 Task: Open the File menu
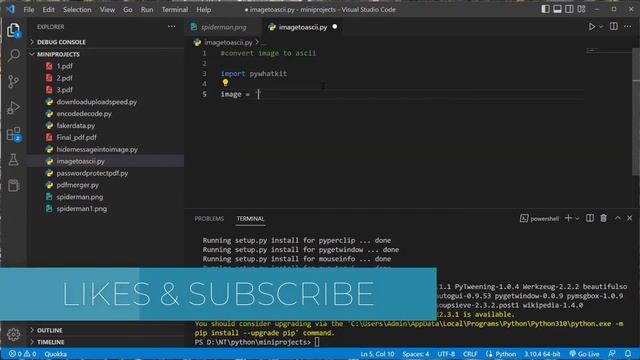point(29,9)
